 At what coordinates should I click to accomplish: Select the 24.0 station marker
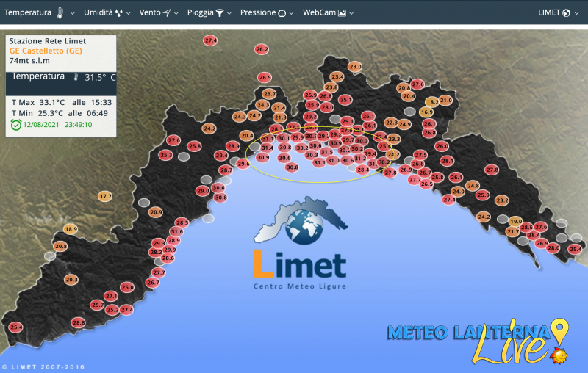(458, 191)
